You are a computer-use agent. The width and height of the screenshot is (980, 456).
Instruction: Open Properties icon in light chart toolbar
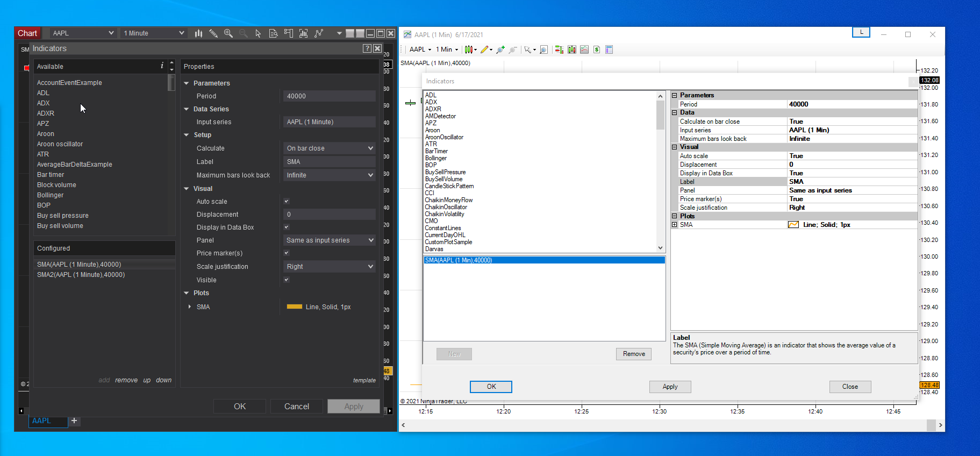609,49
